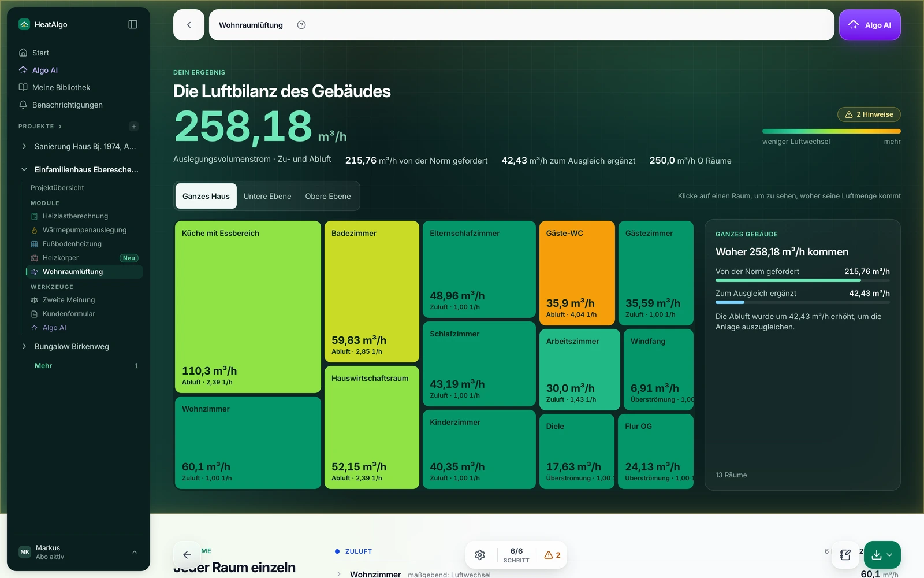
Task: Click the air change gradient bar
Action: (x=832, y=131)
